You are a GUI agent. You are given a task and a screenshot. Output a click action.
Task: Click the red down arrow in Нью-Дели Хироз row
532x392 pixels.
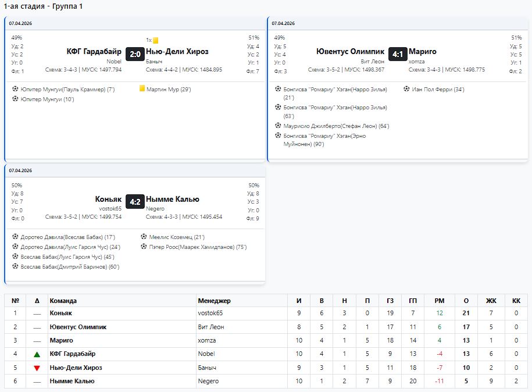coord(37,368)
